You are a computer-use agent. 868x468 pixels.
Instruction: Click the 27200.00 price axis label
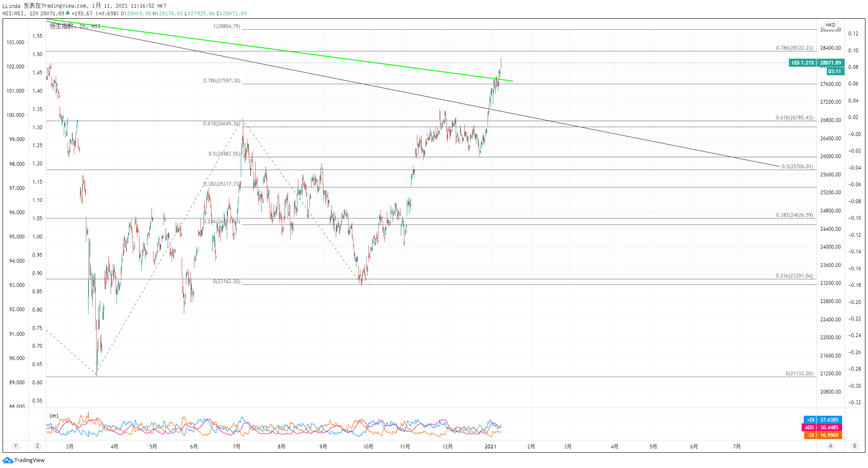coord(831,102)
